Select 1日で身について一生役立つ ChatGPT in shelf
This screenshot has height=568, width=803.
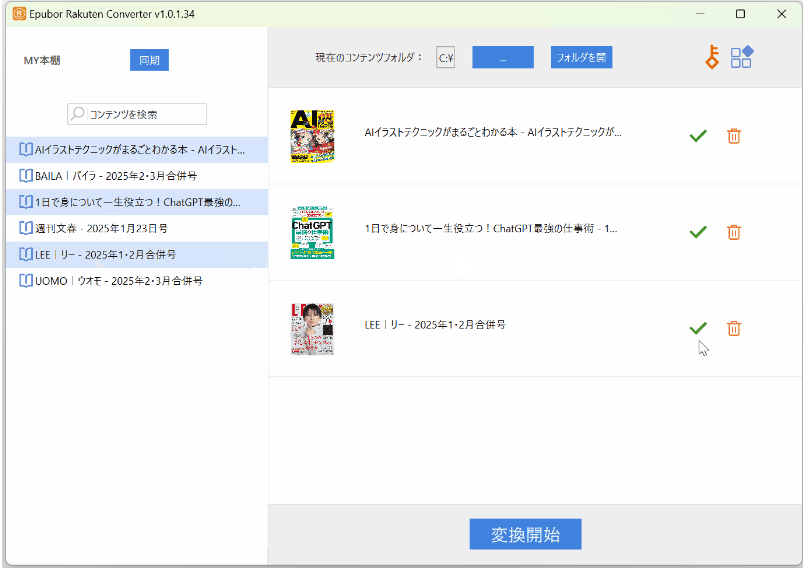tap(137, 202)
